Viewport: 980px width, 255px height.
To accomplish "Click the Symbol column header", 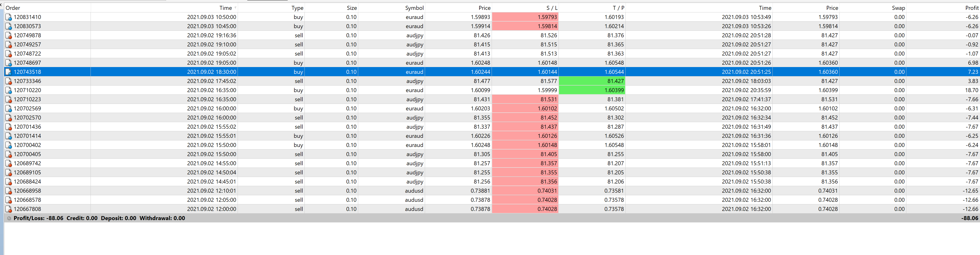I will [414, 7].
